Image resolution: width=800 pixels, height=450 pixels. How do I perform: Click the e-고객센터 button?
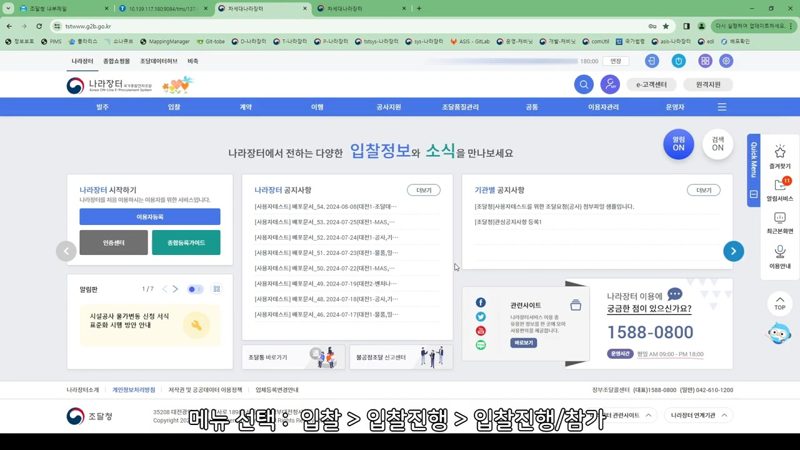652,85
